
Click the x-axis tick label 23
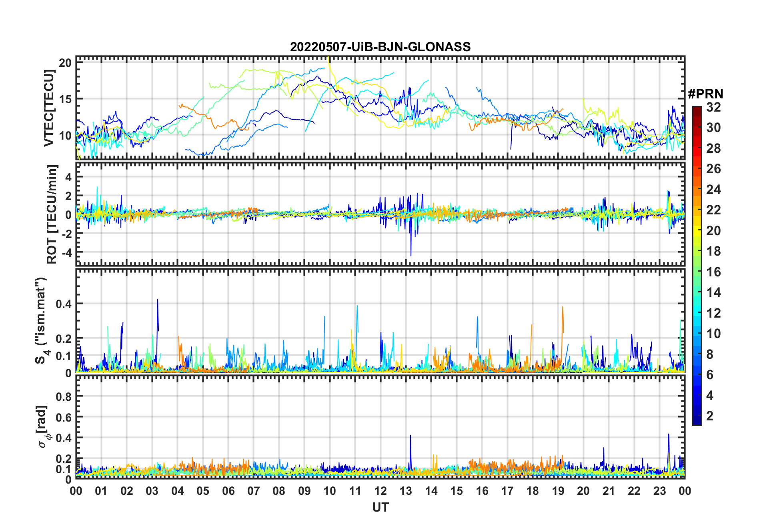click(x=660, y=491)
